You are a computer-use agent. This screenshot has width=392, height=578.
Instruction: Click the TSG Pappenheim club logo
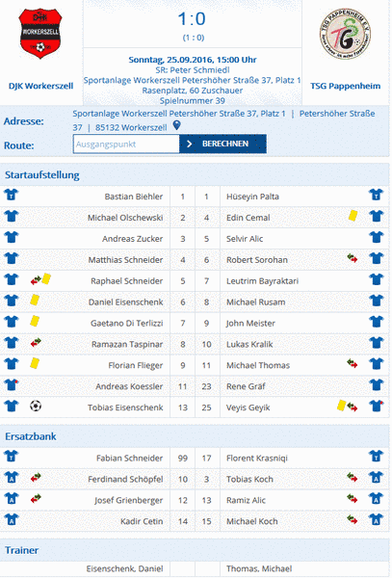point(345,34)
